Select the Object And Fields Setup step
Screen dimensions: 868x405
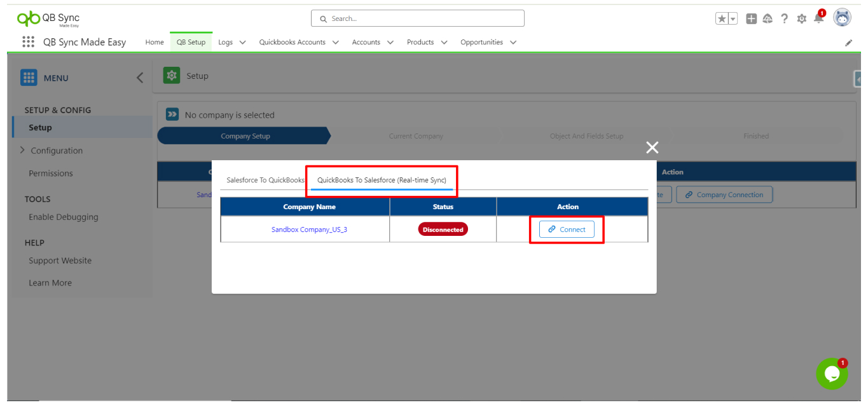point(586,136)
